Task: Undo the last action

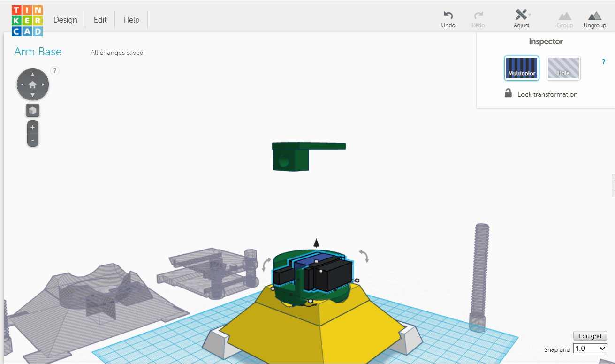Action: 448,18
